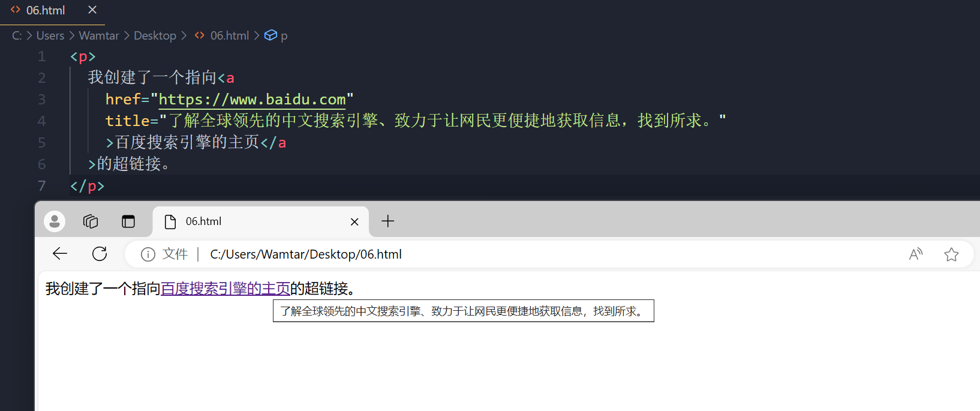Go back in the browser
Screen dimensions: 980x411
[60, 254]
